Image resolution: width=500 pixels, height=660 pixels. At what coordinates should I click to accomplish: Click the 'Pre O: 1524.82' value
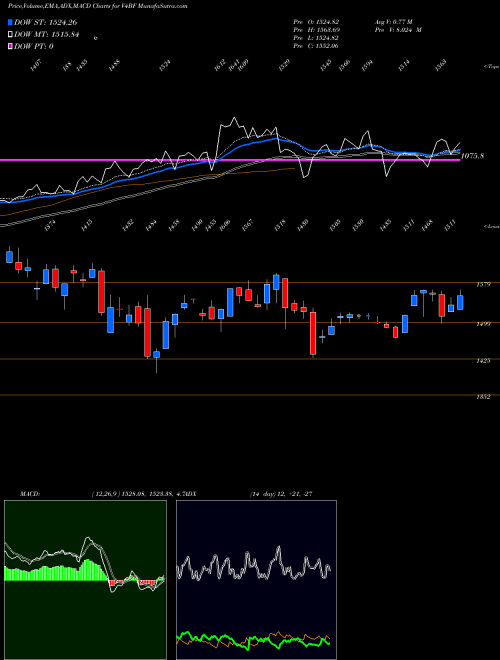click(x=316, y=21)
